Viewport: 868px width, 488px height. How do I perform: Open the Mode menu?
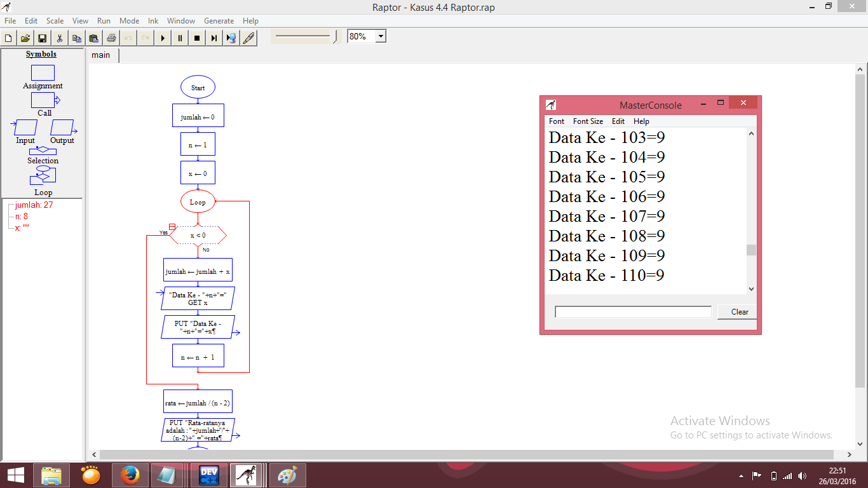(x=129, y=21)
